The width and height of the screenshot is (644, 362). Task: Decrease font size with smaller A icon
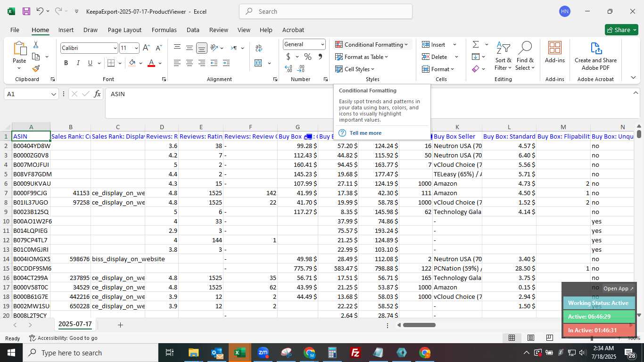tap(158, 48)
